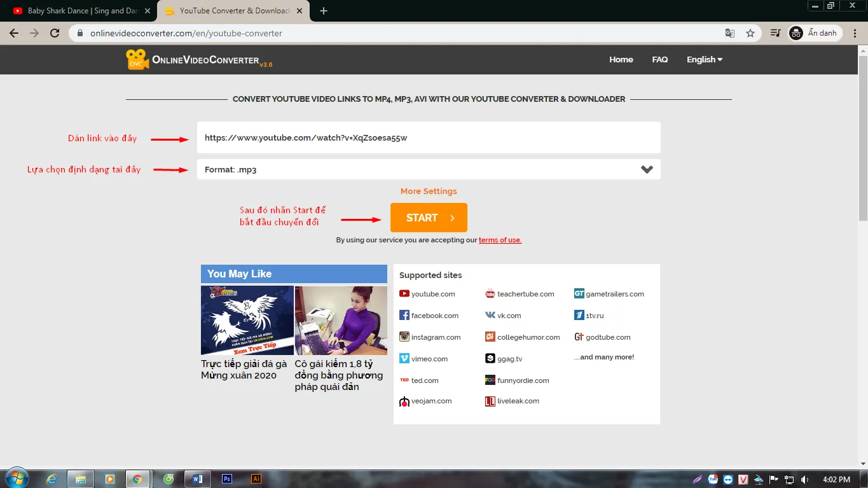Click the 4:02 PM system clock
The height and width of the screenshot is (488, 868).
[836, 480]
